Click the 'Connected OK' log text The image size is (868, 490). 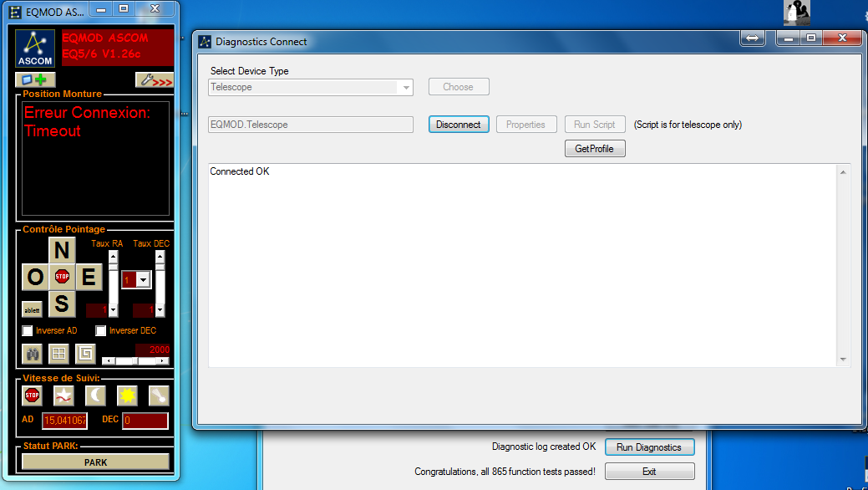pos(240,171)
